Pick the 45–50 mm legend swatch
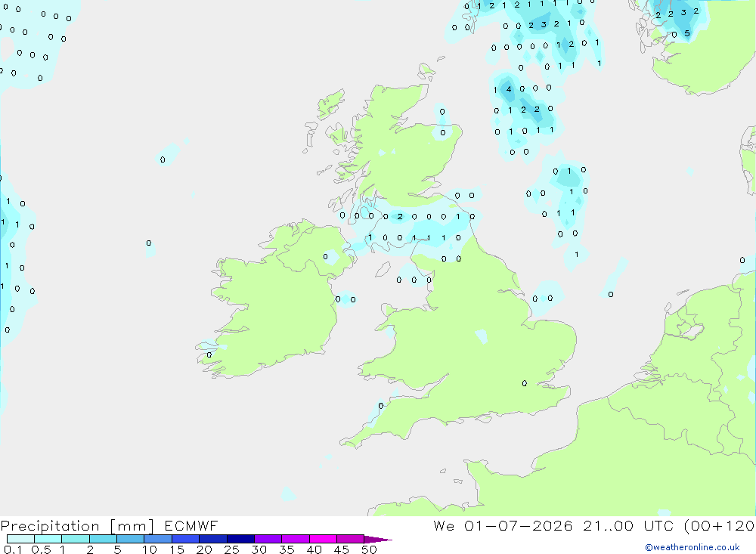 coord(351,539)
